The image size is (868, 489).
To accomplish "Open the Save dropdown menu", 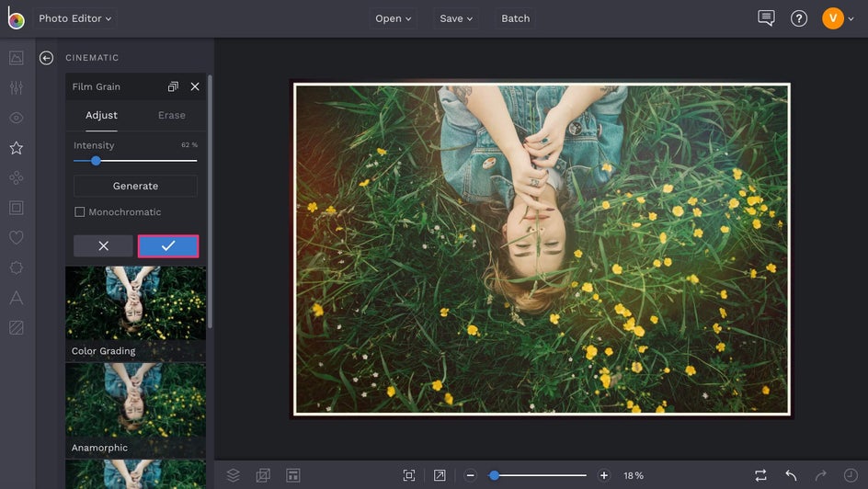I will [456, 18].
